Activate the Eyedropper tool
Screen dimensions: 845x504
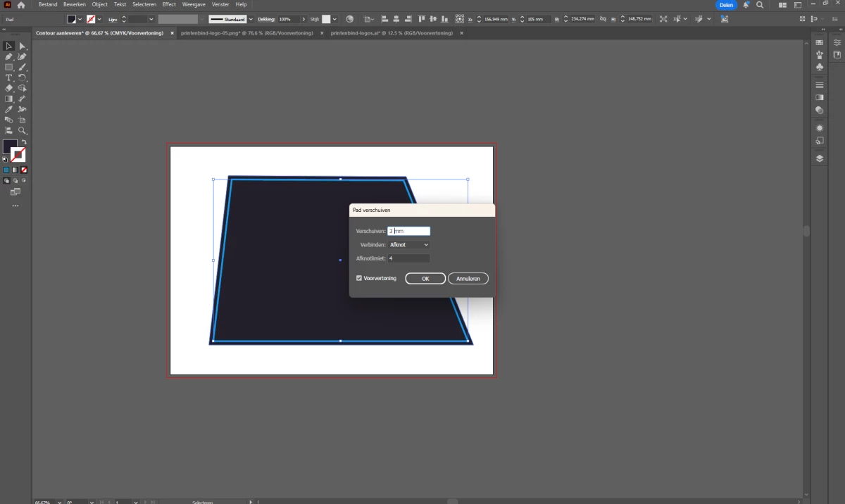[x=8, y=110]
